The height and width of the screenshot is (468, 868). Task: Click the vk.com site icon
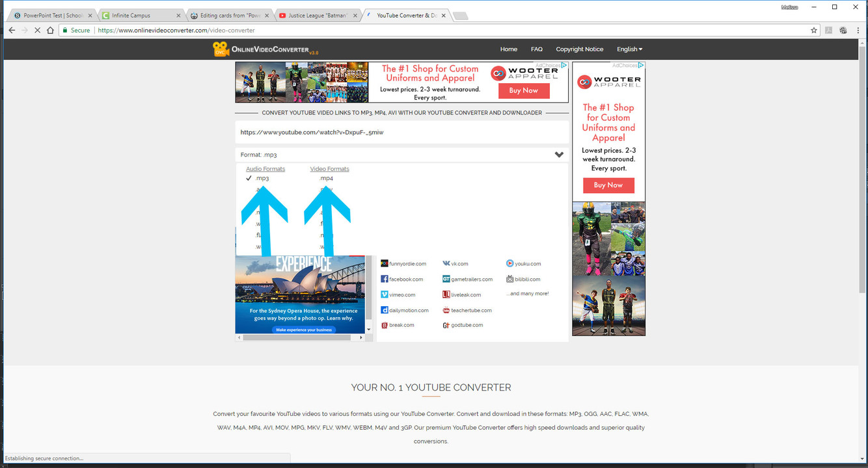(446, 263)
